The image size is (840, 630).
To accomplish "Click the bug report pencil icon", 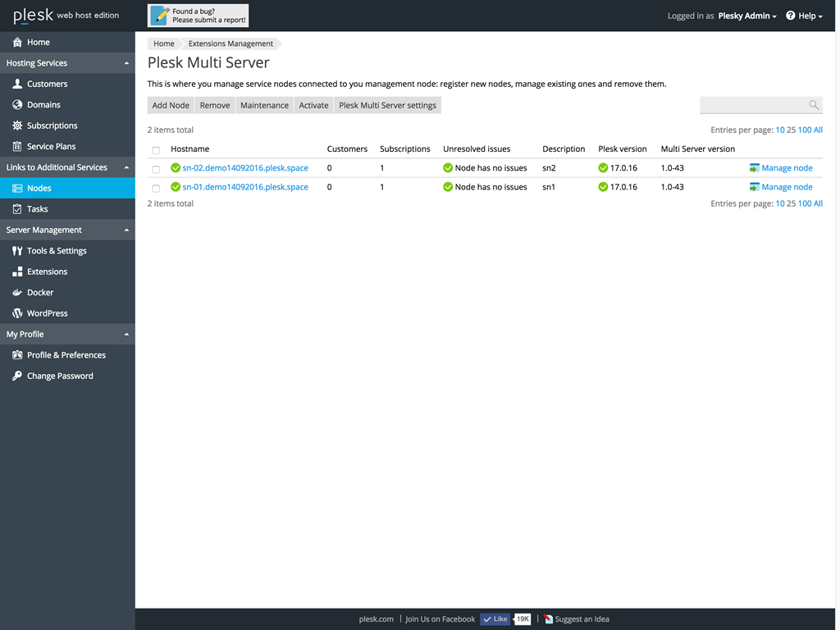I will [159, 16].
